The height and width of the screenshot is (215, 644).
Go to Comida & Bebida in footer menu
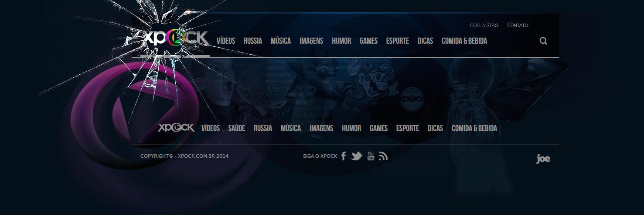[474, 128]
